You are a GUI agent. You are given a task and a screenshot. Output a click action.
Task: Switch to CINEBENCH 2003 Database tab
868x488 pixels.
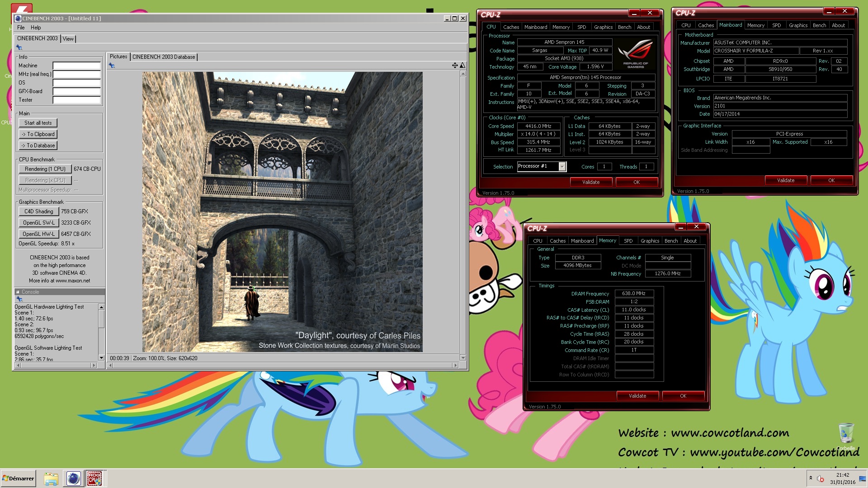(x=164, y=57)
